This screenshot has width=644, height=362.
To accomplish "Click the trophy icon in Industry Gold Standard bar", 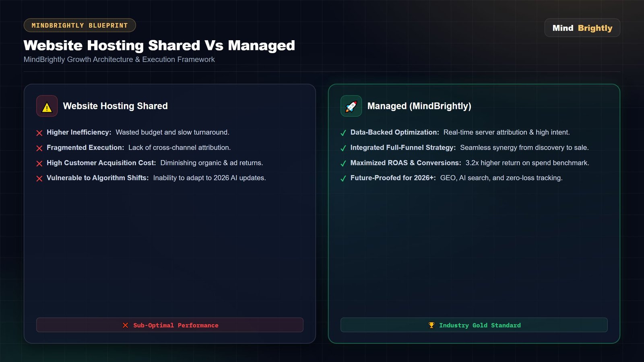I will [431, 325].
